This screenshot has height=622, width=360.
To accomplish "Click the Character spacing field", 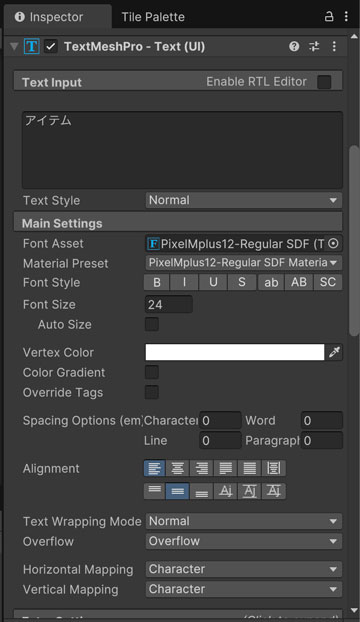I will [x=220, y=420].
